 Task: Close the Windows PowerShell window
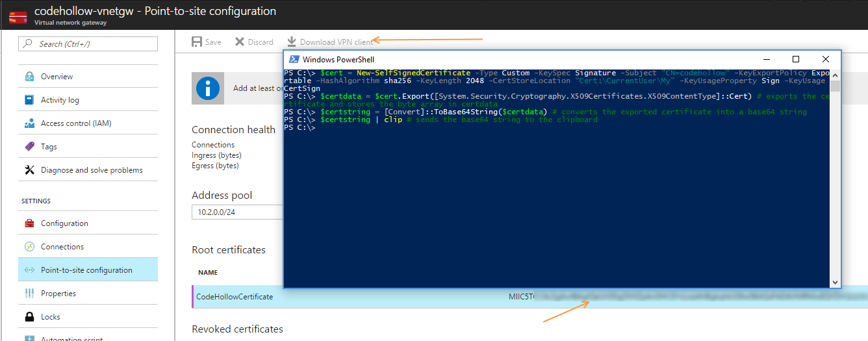pos(826,59)
